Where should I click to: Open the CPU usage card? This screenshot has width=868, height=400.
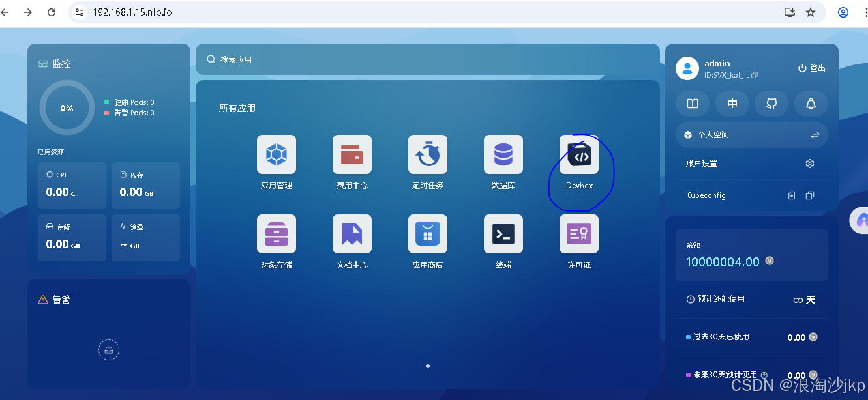(x=72, y=186)
